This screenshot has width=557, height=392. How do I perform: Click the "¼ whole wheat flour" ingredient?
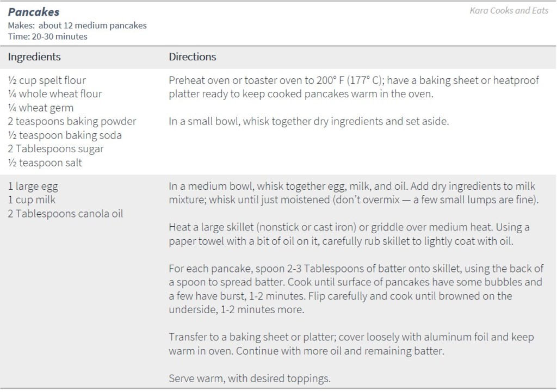pyautogui.click(x=55, y=94)
